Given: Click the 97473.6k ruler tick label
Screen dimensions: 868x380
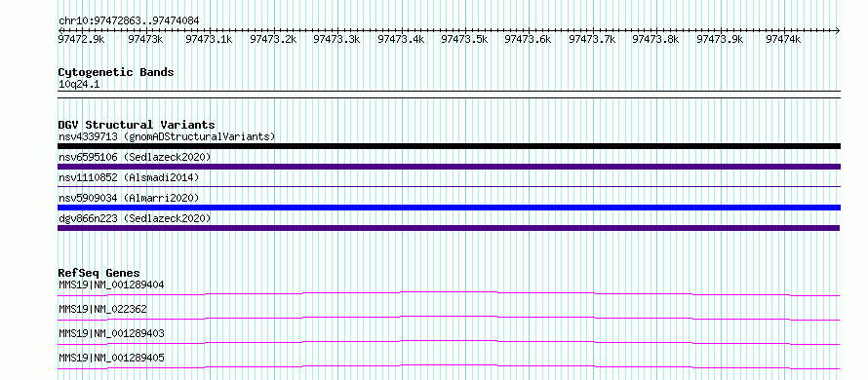Looking at the screenshot, I should point(528,39).
